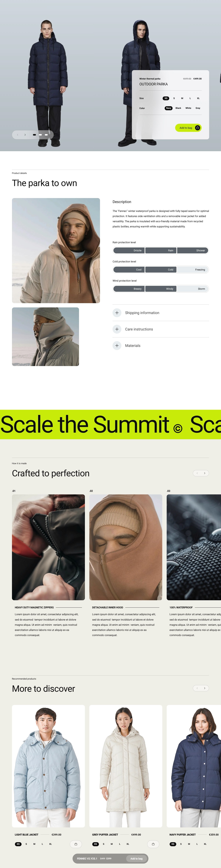Select size M in parka card
Viewport: 221px width, 868px height.
pyautogui.click(x=182, y=98)
